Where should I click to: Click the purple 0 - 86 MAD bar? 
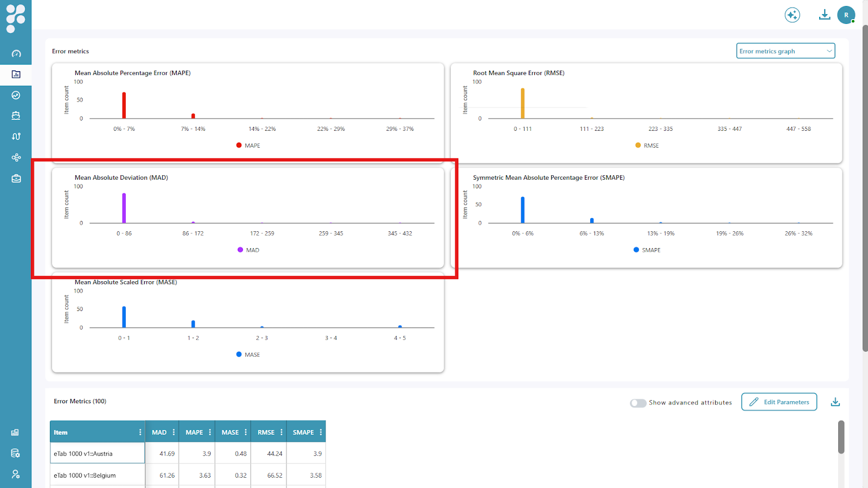(x=124, y=208)
